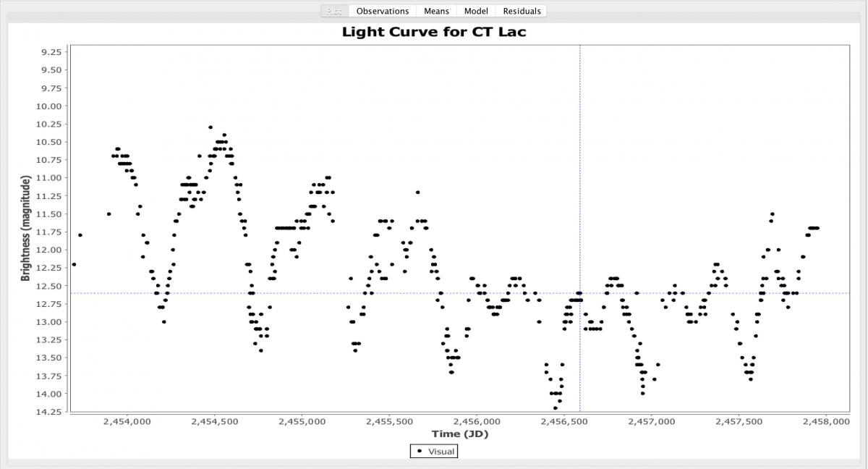Select the brightest data point near 10.3 magnitude
Viewport: 868px width, 469px height.
[210, 127]
